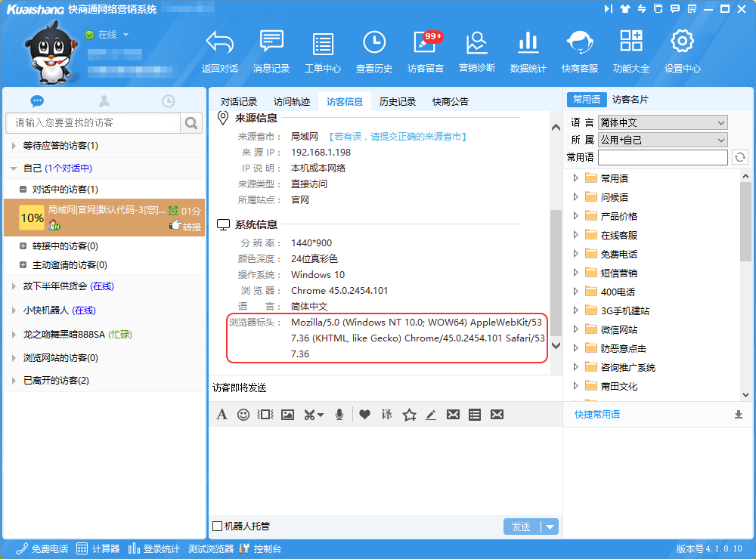Click the microphone voice input icon
The height and width of the screenshot is (559, 756).
click(339, 414)
